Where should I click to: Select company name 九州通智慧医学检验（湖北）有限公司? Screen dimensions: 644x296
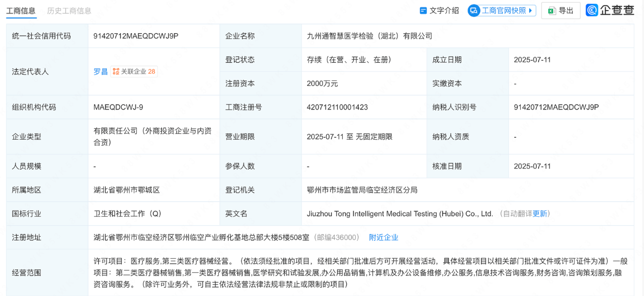tap(370, 36)
